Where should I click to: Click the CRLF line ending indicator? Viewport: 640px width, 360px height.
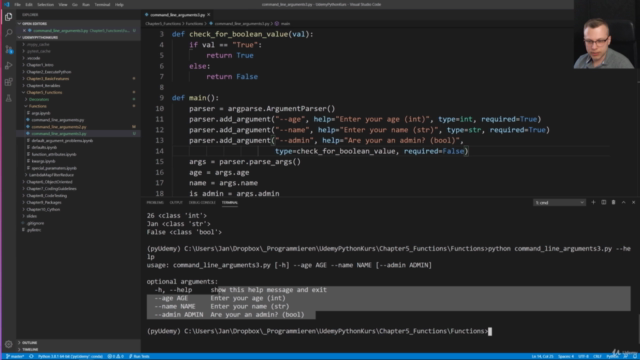597,356
